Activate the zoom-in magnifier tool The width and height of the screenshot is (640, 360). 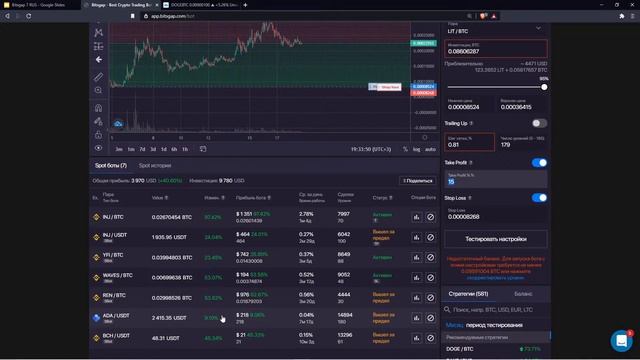[x=98, y=90]
